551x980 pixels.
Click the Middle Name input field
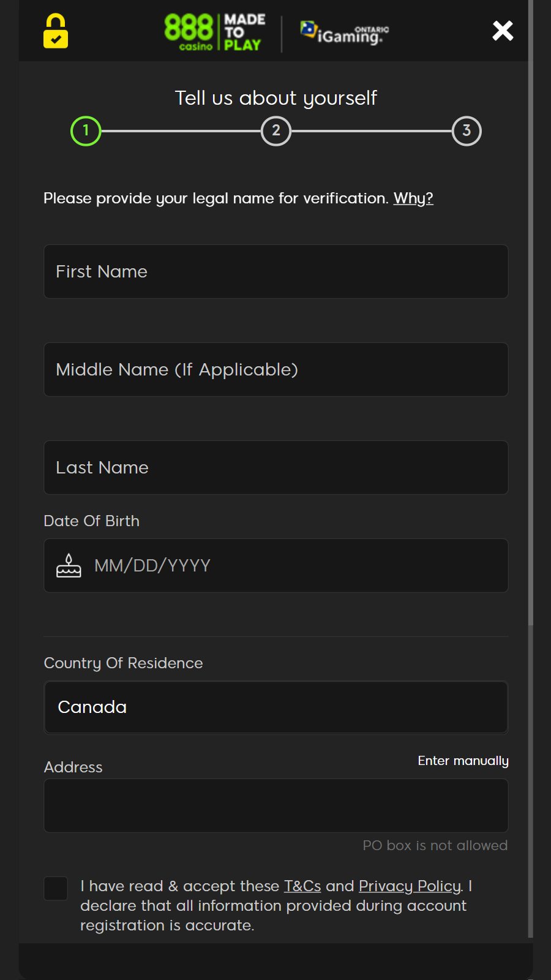pos(275,370)
